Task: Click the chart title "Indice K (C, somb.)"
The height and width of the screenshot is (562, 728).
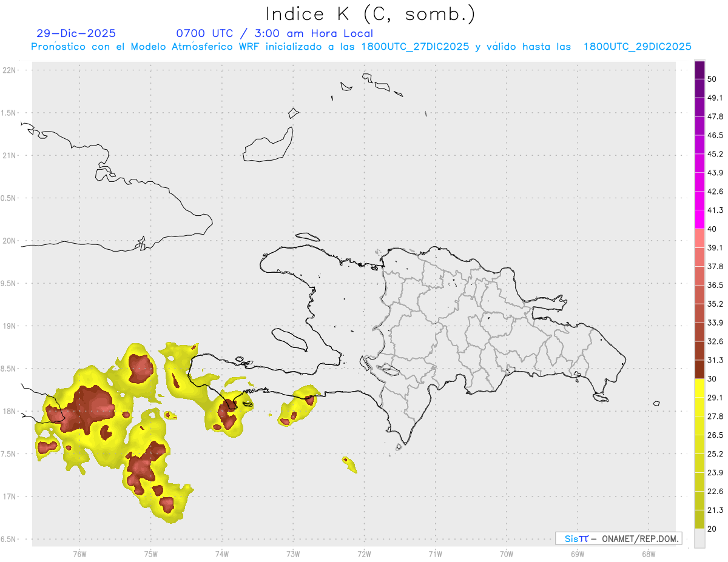Action: click(371, 14)
